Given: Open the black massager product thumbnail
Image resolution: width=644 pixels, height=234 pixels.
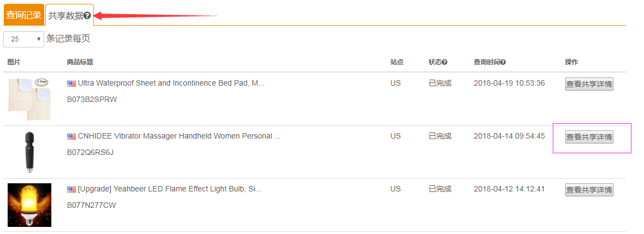Looking at the screenshot, I should 29,152.
